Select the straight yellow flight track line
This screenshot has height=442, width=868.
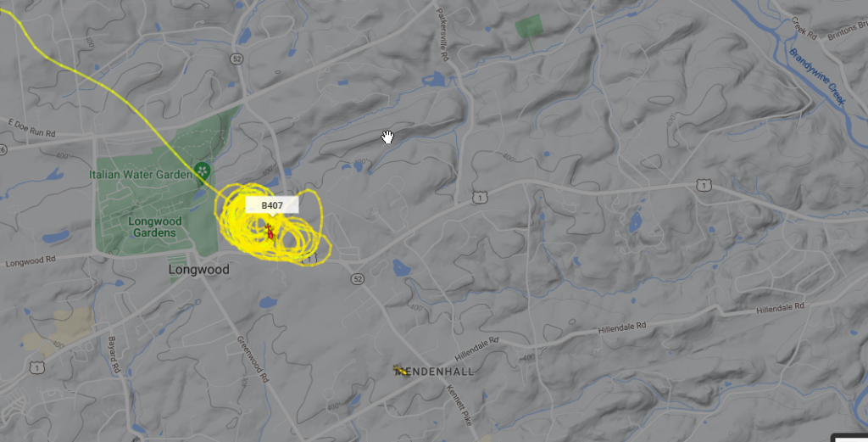point(111,92)
